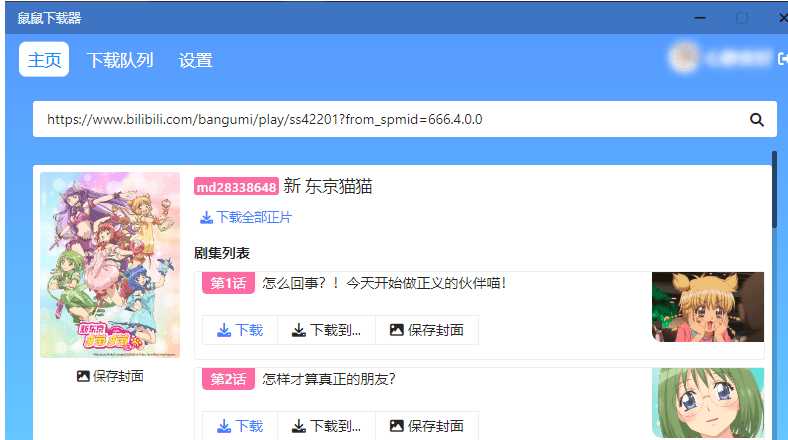Click title 怎么回事？！今天开始做正义的伙伴喵!

(384, 283)
